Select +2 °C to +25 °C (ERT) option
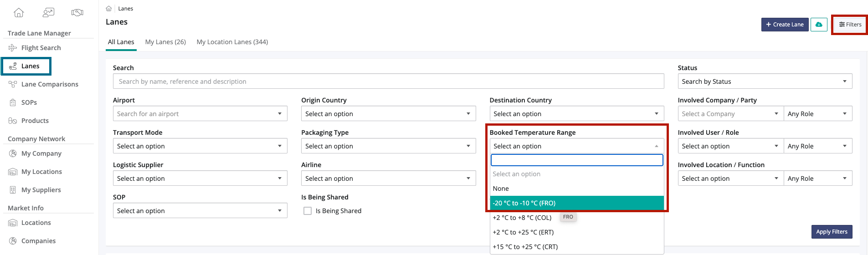 (x=576, y=232)
